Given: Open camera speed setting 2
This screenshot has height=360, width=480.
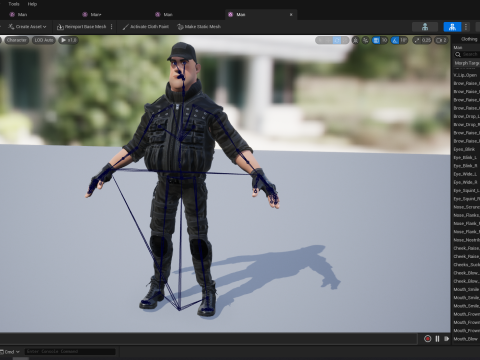Looking at the screenshot, I should pyautogui.click(x=441, y=40).
